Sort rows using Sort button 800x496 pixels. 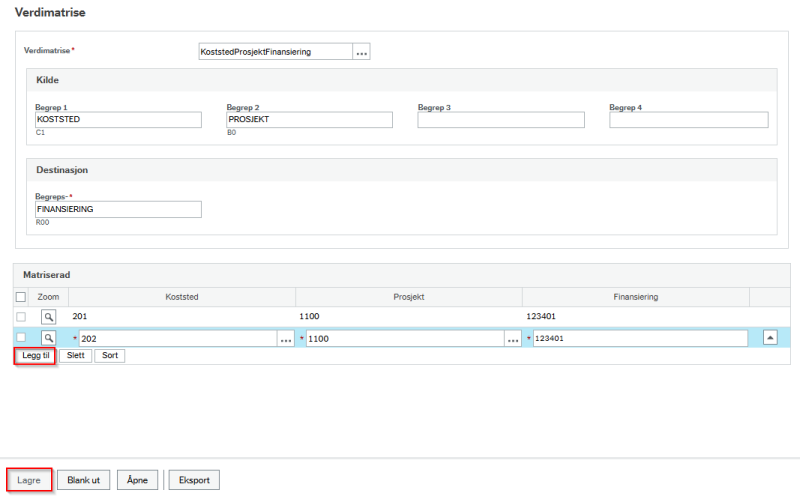tap(110, 356)
